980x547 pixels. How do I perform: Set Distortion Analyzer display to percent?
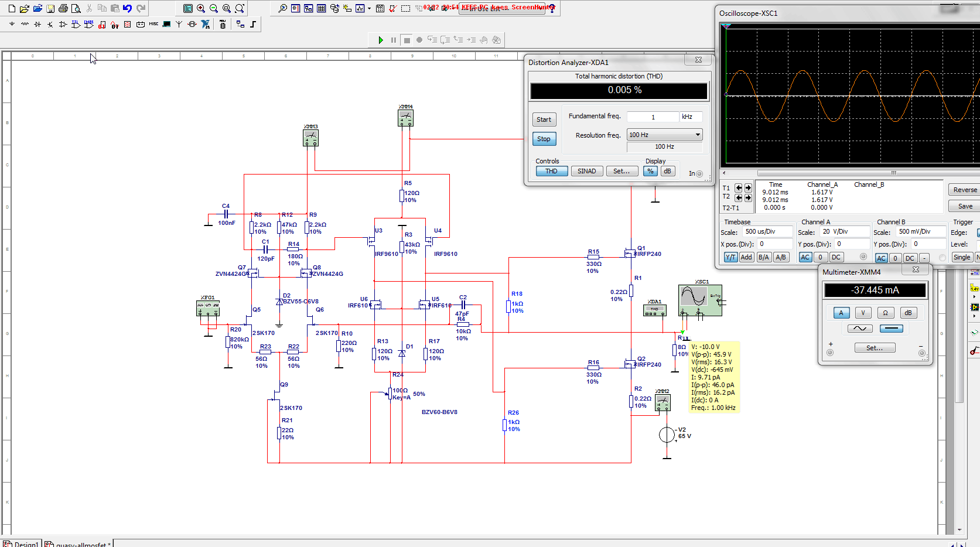coord(650,171)
